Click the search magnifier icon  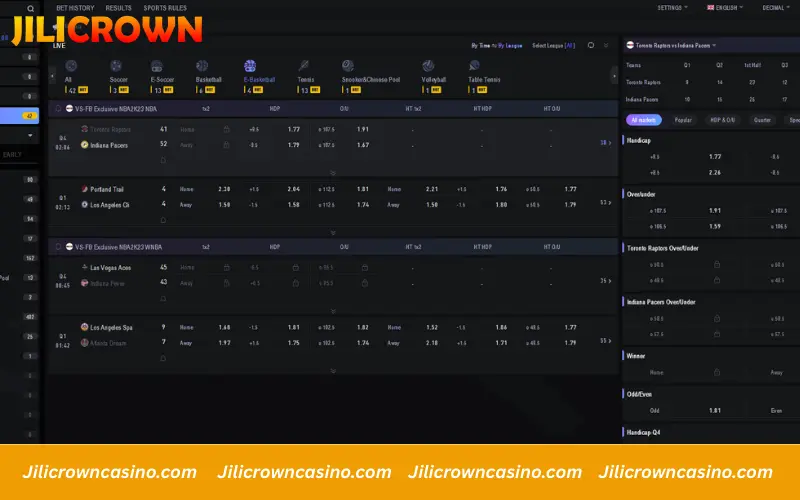[x=30, y=8]
